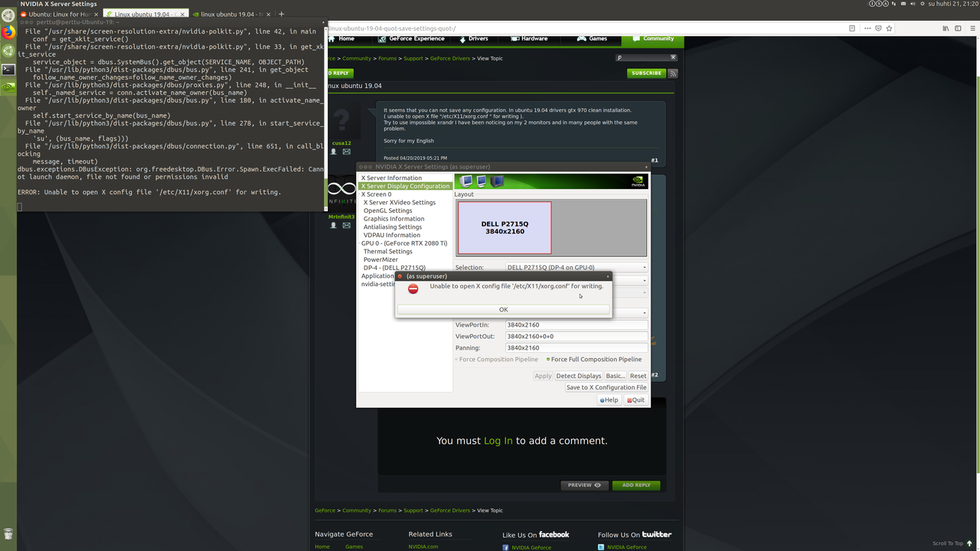Open PowerMizer page
The height and width of the screenshot is (551, 980).
(x=381, y=259)
